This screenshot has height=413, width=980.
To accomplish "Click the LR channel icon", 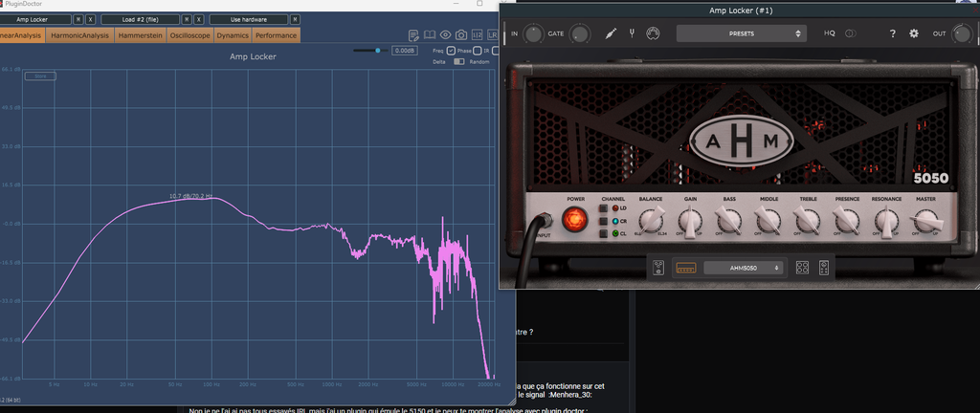I will pyautogui.click(x=493, y=35).
